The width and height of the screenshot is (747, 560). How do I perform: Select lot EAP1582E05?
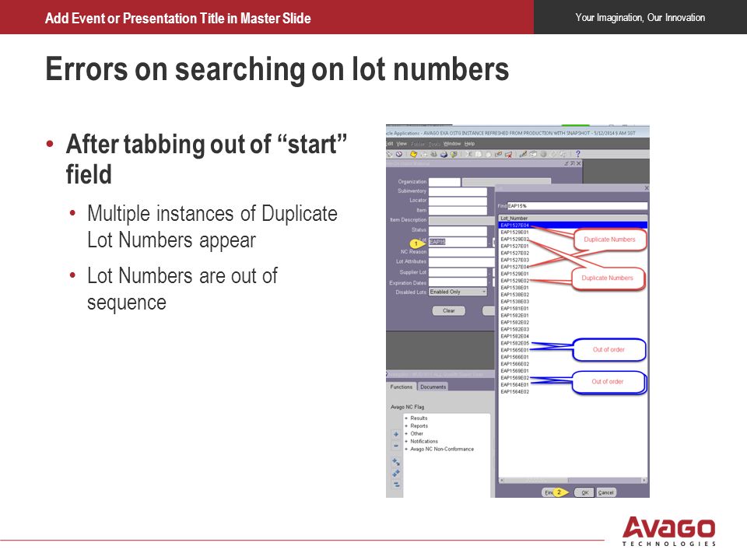pyautogui.click(x=514, y=343)
